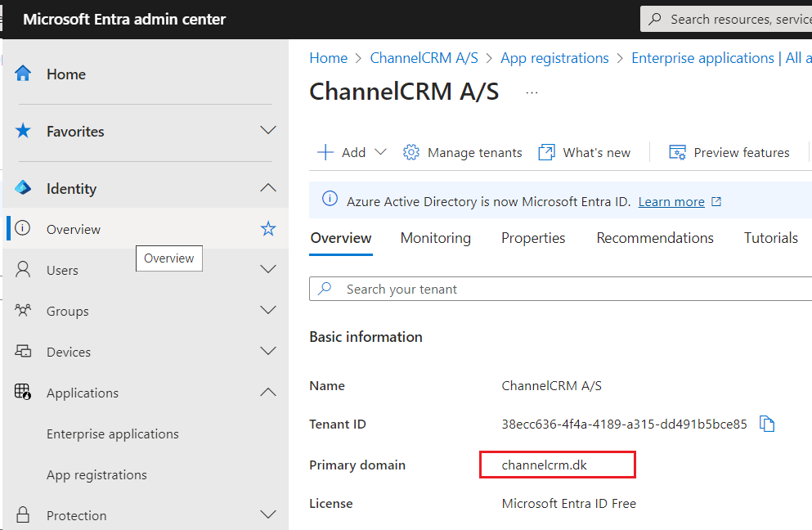Click the Applications grid icon
The width and height of the screenshot is (812, 530).
point(23,392)
